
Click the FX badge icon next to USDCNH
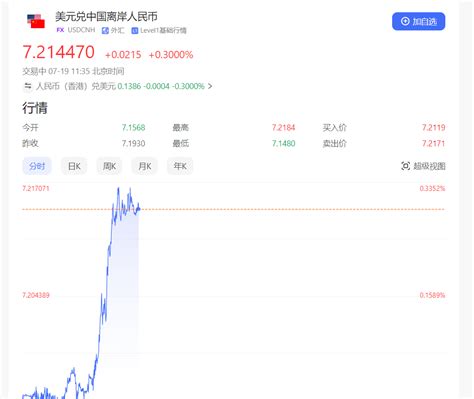[x=60, y=30]
